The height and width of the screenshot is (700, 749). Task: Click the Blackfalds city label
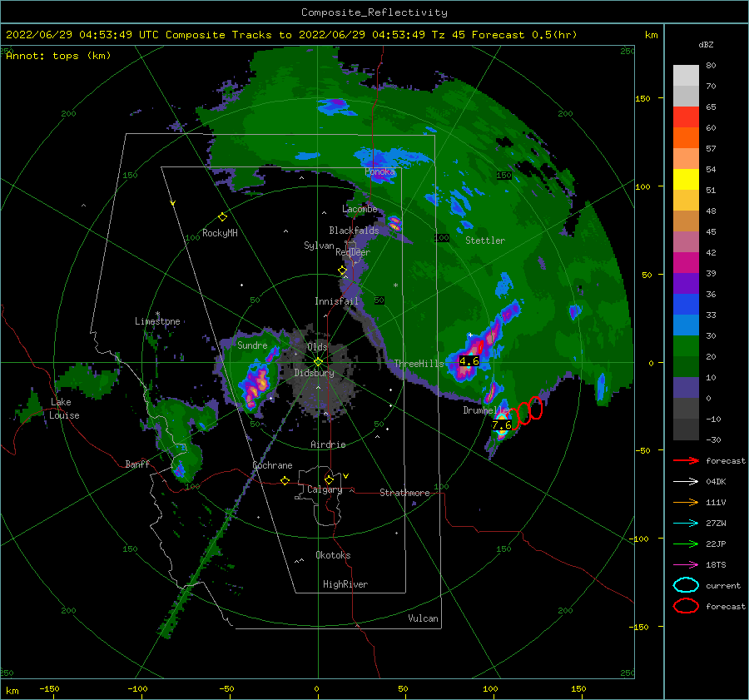pyautogui.click(x=354, y=231)
